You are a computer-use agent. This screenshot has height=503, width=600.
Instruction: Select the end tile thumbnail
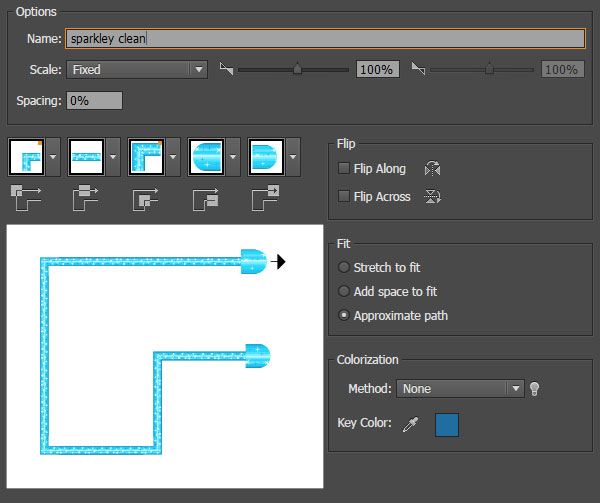tap(265, 157)
